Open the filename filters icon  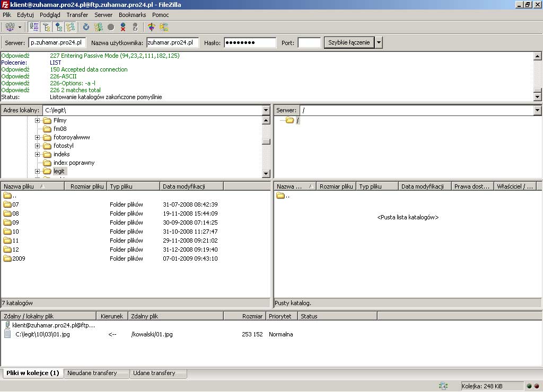pyautogui.click(x=151, y=27)
